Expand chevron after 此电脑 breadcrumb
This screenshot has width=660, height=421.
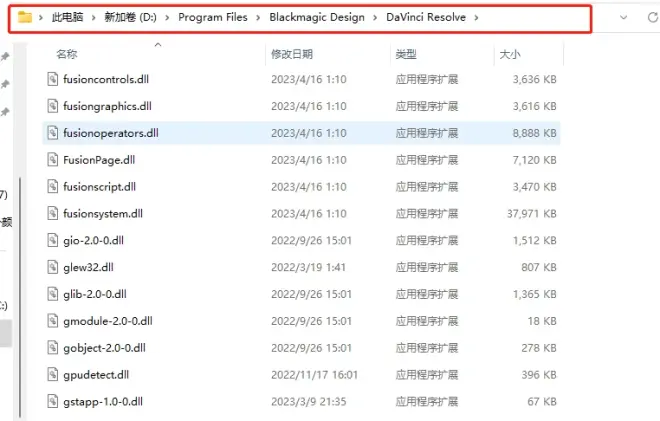(93, 18)
